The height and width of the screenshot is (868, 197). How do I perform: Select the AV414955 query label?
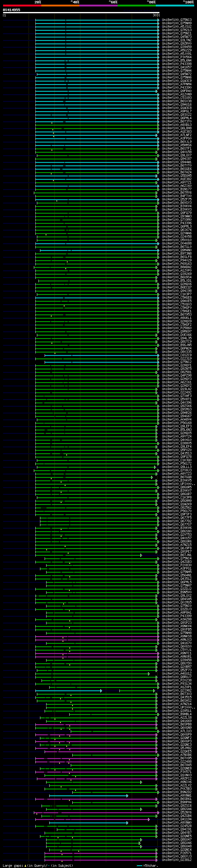coord(11,10)
